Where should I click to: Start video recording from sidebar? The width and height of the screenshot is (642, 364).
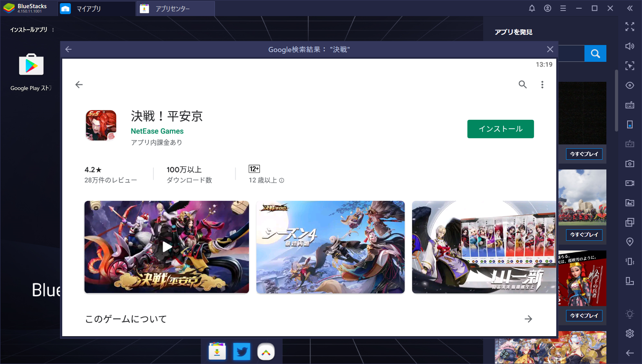coord(630,183)
